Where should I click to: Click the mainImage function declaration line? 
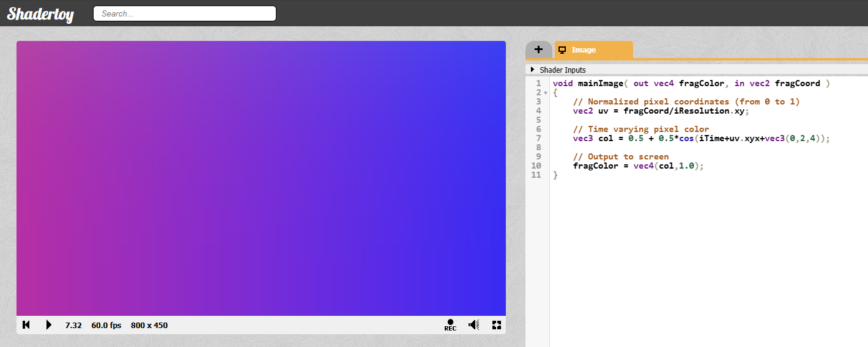[x=691, y=83]
